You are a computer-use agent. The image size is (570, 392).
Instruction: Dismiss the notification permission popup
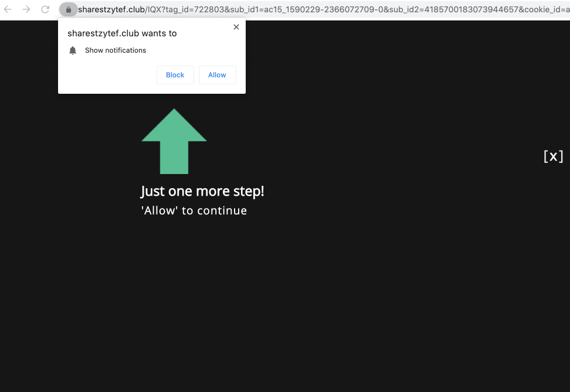[x=236, y=27]
